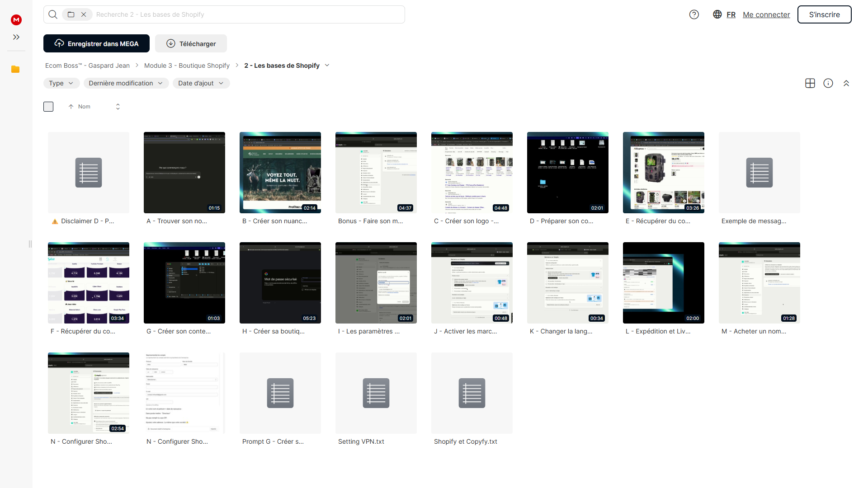Open the cloud folder icon in sidebar

coord(15,69)
